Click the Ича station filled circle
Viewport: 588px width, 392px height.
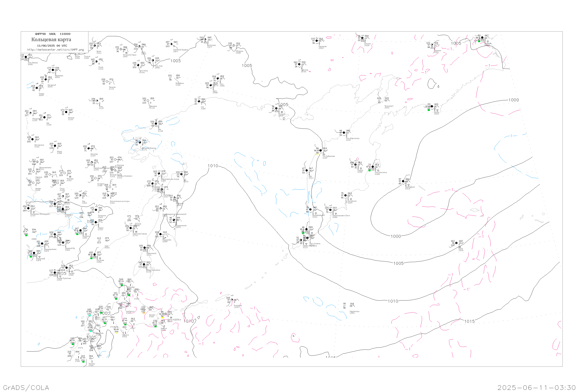tap(307, 171)
